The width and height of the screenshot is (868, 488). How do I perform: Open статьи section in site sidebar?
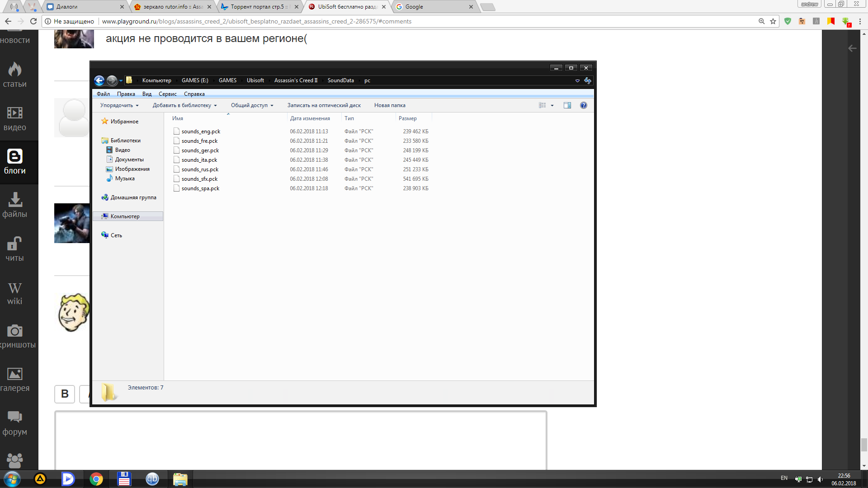coord(15,75)
